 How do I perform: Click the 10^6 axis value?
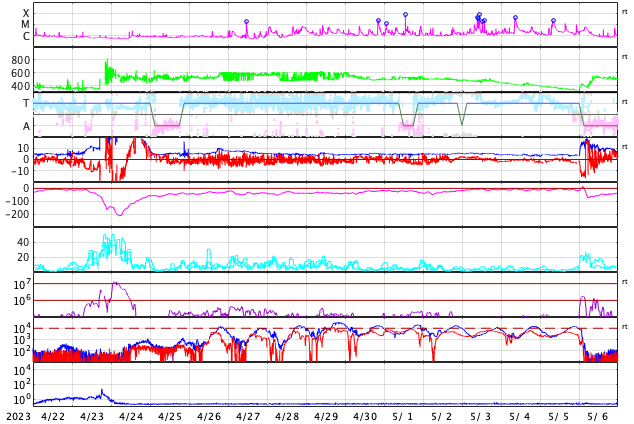[22, 301]
